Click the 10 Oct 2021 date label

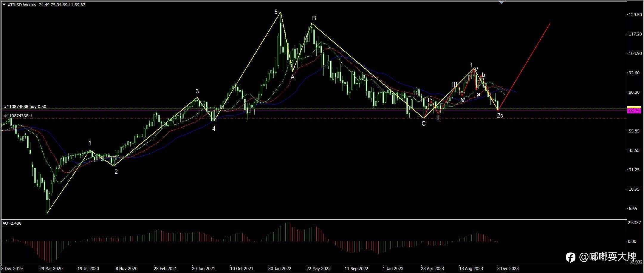(x=242, y=269)
